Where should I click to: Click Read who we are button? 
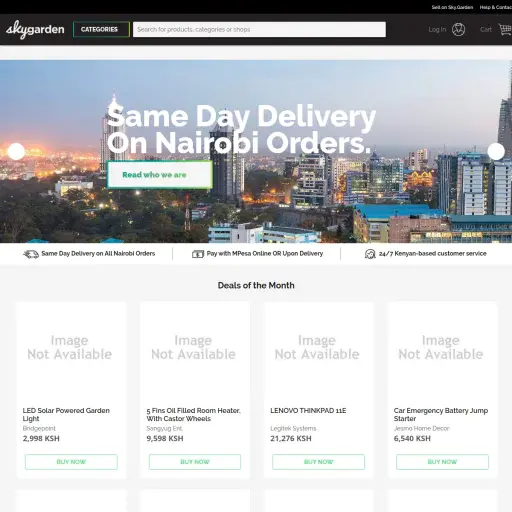pos(160,175)
